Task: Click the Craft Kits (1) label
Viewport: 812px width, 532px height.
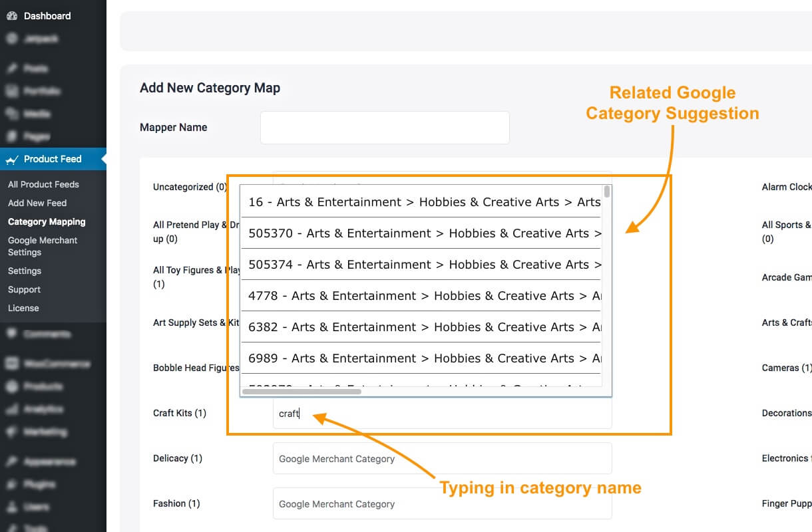Action: click(x=180, y=413)
